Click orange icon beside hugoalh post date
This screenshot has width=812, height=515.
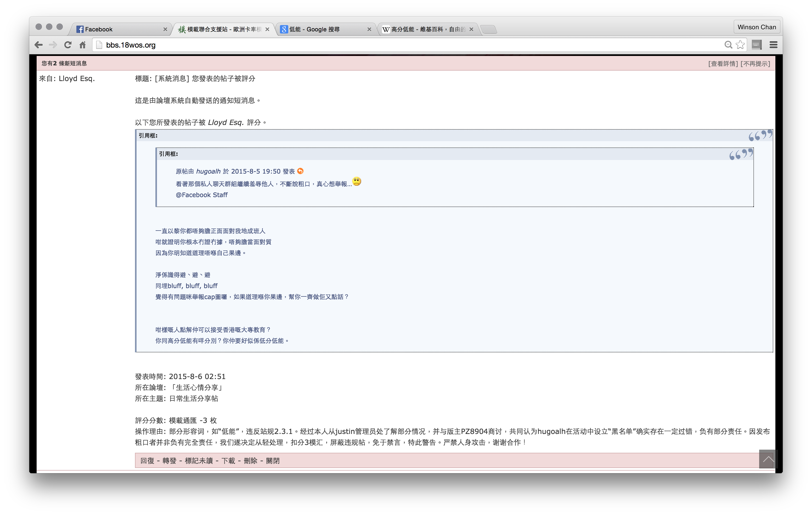pos(301,171)
